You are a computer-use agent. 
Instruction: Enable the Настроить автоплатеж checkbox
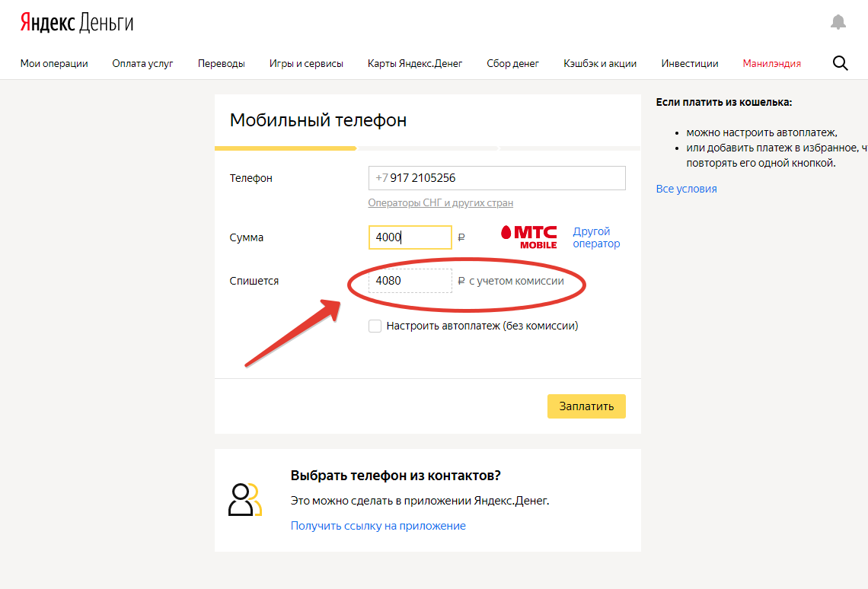click(x=375, y=326)
